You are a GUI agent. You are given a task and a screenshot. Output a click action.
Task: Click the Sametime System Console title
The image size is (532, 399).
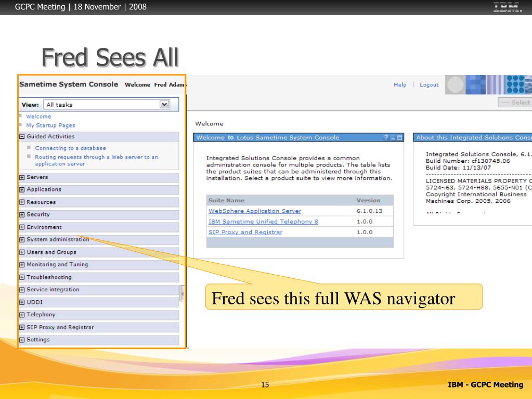click(69, 84)
